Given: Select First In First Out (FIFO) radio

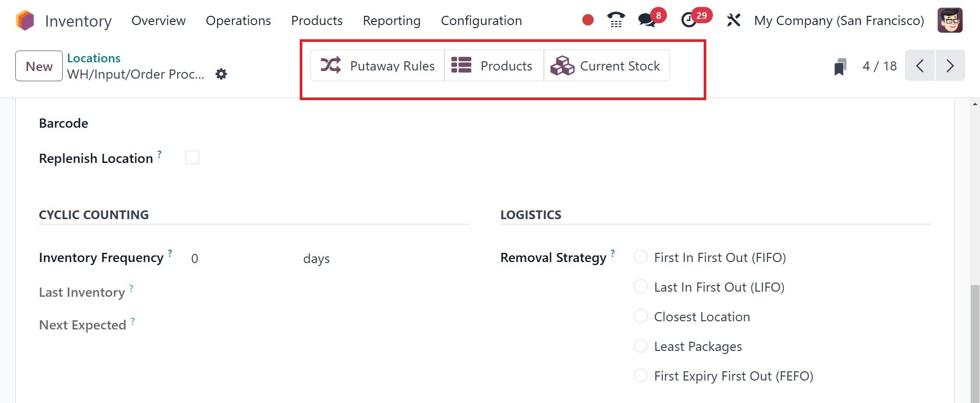Looking at the screenshot, I should tap(640, 257).
